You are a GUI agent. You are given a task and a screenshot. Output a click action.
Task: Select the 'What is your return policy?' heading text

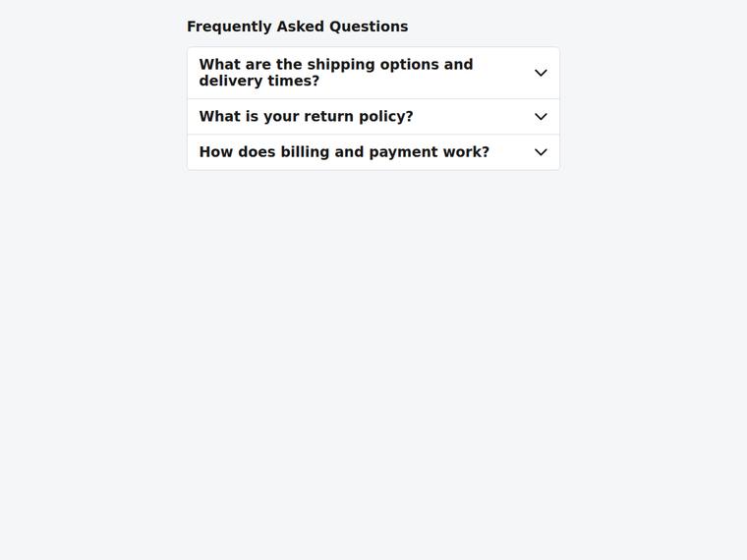coord(306,117)
